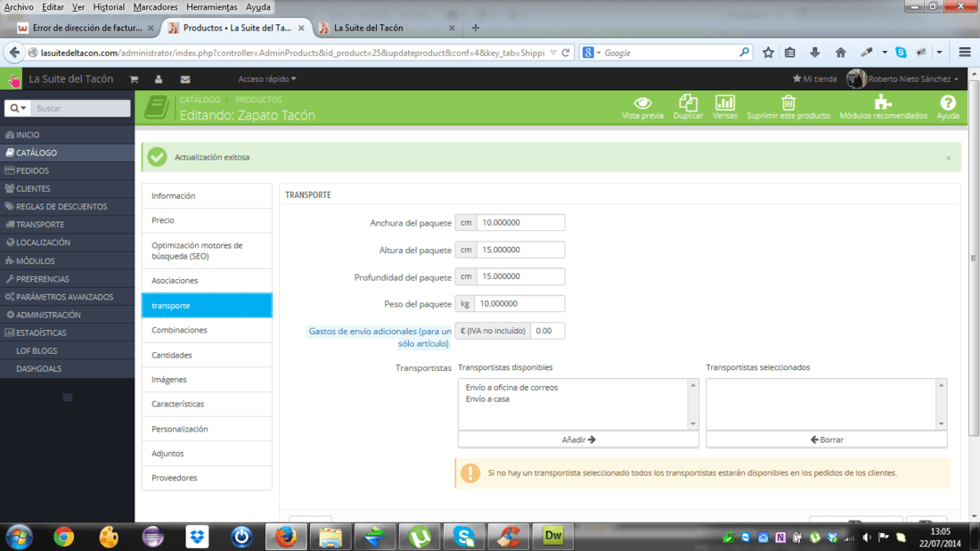Select the Combinaciones product tab

tap(207, 330)
